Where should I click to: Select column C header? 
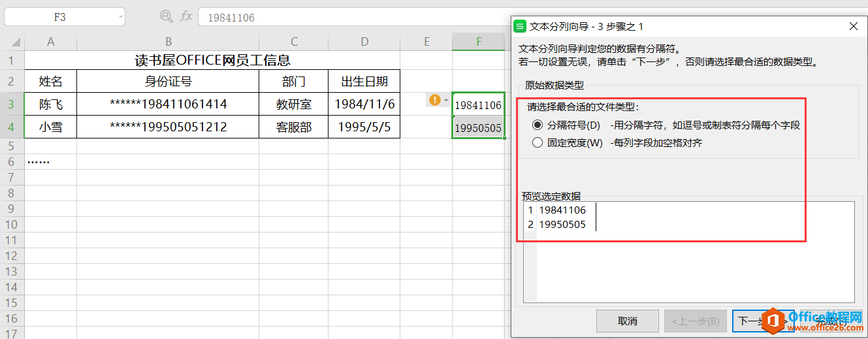tap(293, 42)
